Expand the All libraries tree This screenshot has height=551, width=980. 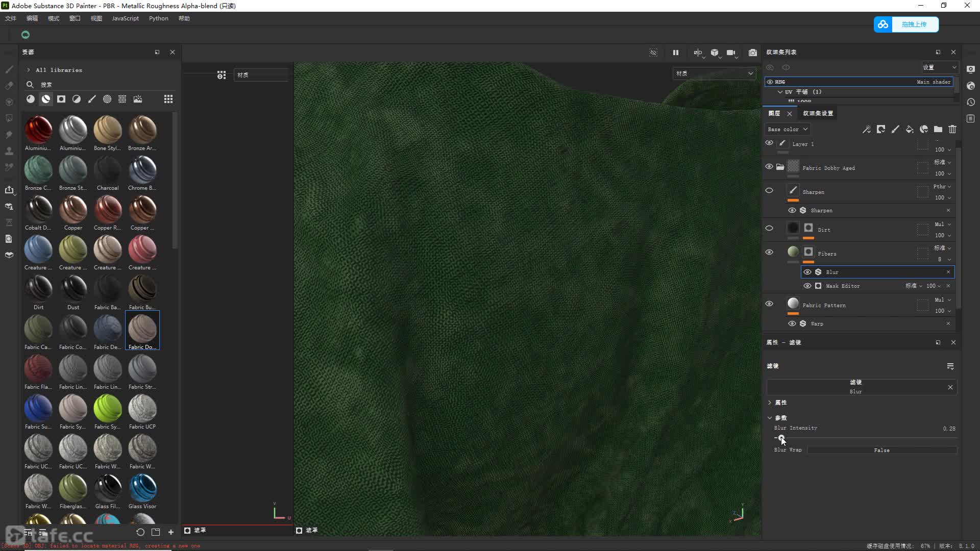click(29, 70)
